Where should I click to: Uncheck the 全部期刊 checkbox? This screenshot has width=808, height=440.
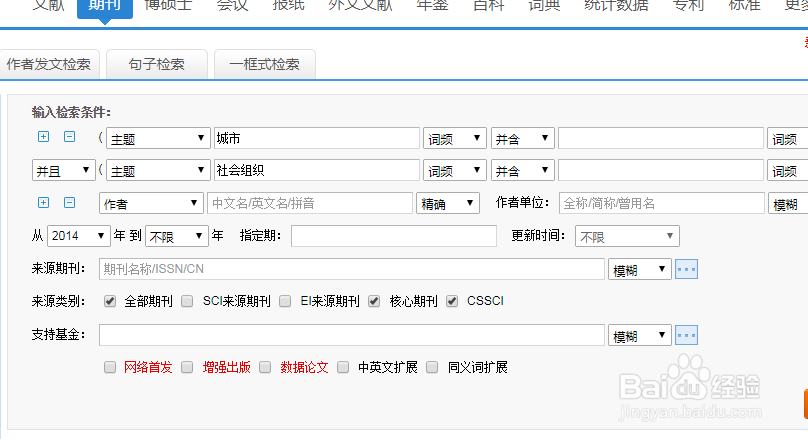point(110,301)
